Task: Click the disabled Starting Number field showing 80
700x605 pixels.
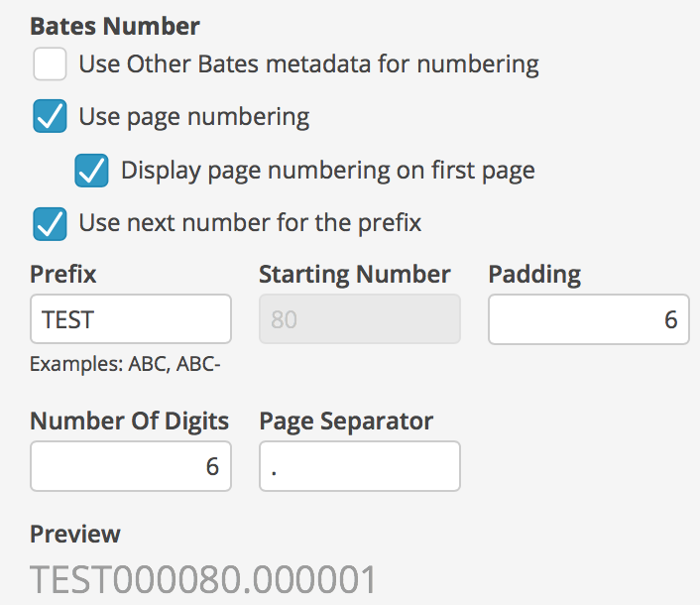Action: coord(360,318)
